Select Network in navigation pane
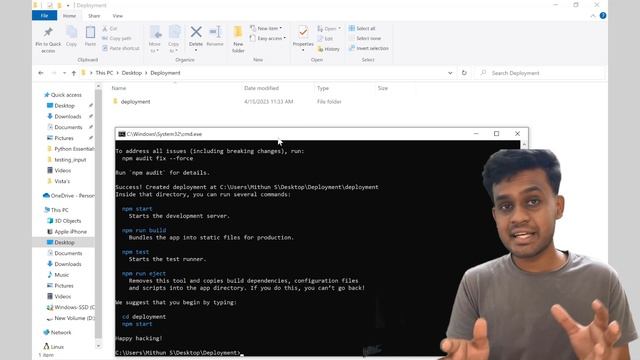 58,333
